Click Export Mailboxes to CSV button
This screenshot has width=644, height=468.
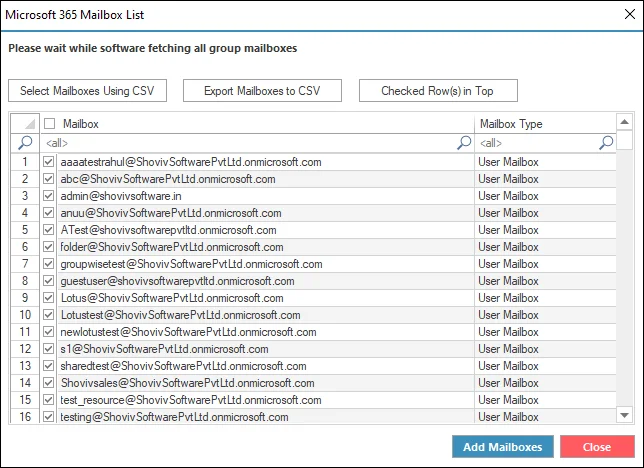(262, 90)
